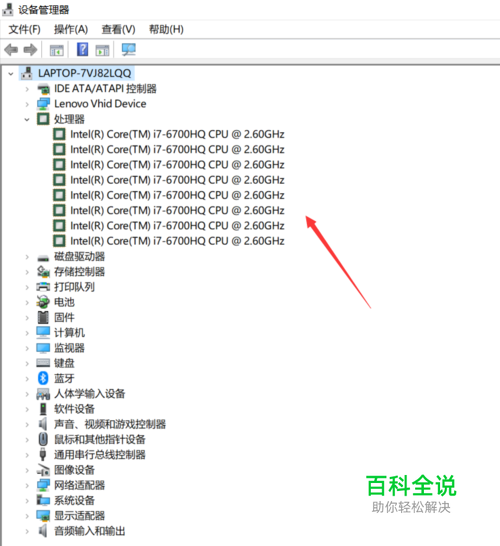500x546 pixels.
Task: Select the 计算机 tree label
Action: coord(69,333)
